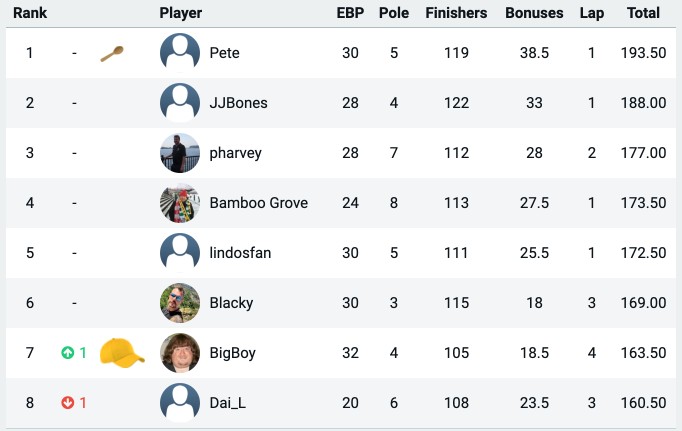Open the JJBones player name link

pyautogui.click(x=238, y=103)
